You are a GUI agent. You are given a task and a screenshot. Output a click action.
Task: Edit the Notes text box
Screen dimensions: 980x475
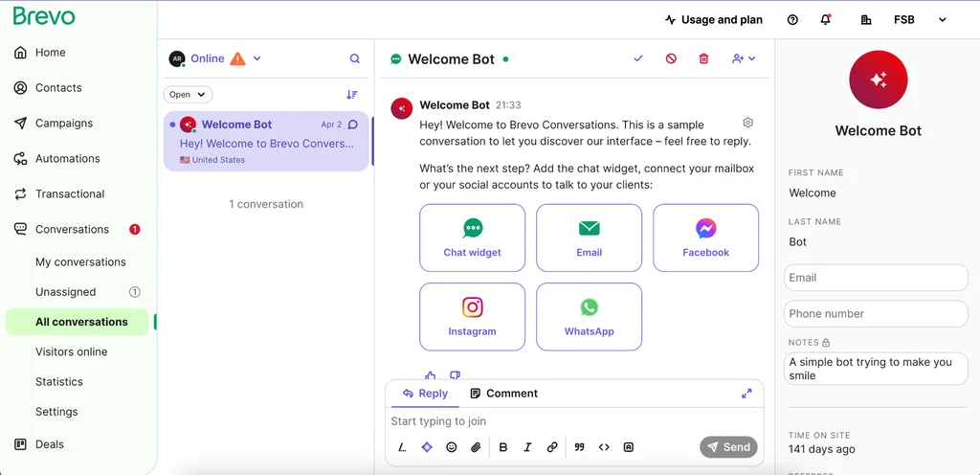pyautogui.click(x=876, y=369)
